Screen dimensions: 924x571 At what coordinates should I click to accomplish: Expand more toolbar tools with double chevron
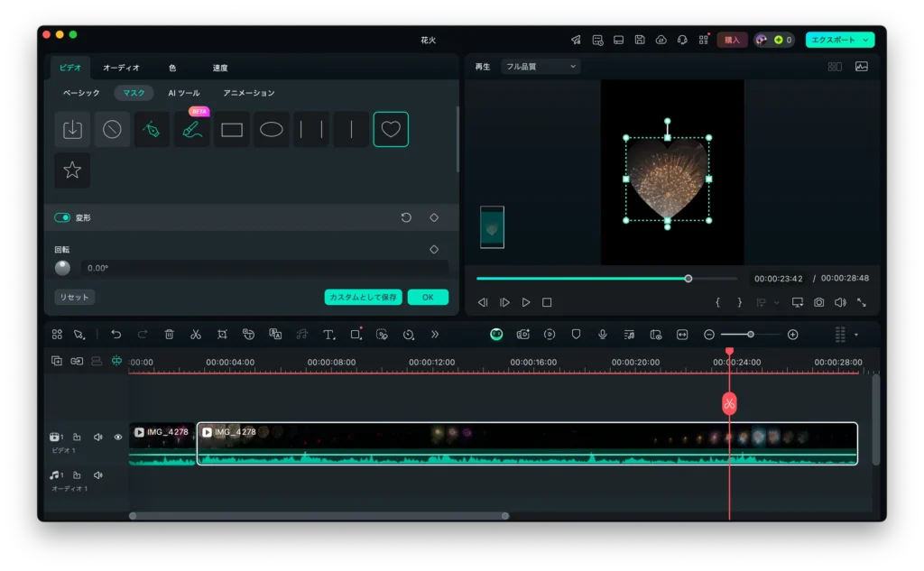(435, 335)
